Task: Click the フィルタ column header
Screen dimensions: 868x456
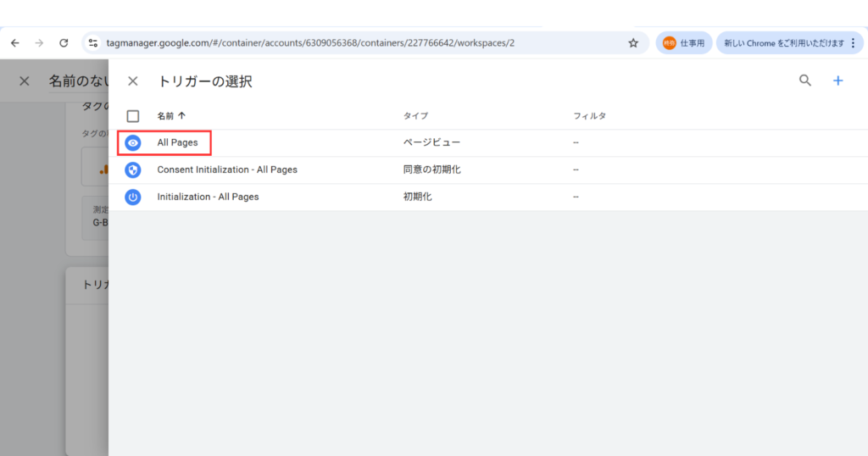Action: [x=589, y=116]
